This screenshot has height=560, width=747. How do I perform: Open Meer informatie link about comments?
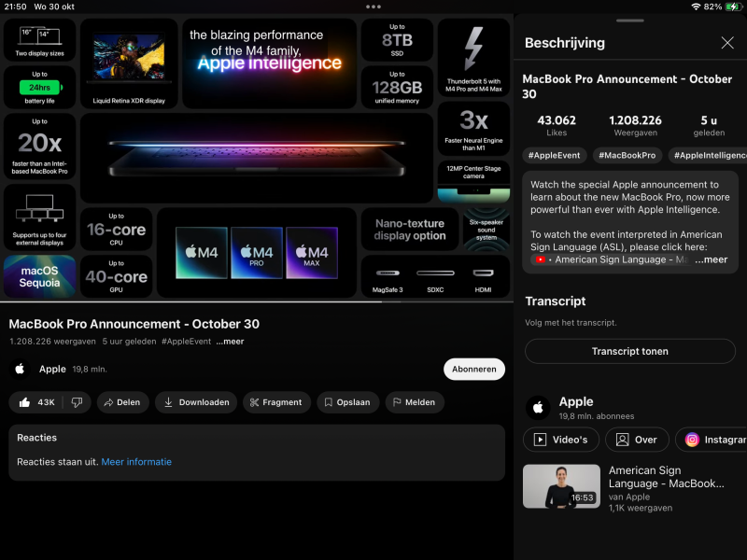pyautogui.click(x=136, y=462)
